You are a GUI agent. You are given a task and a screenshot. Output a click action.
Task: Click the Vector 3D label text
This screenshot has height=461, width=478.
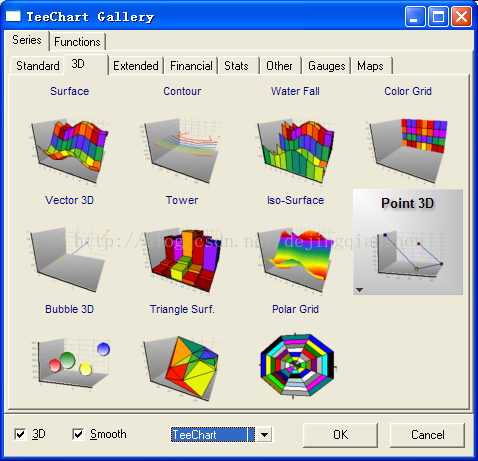point(70,200)
